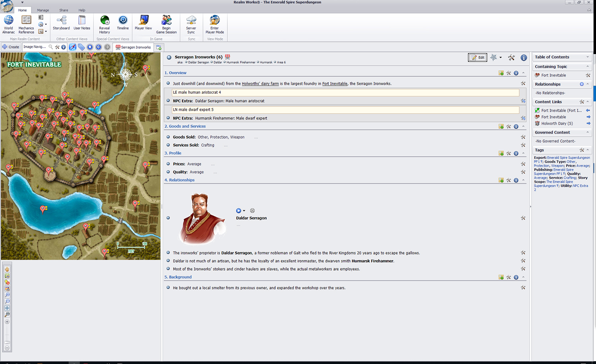Click Begin Game Session
Screen dimensions: 596x364
pyautogui.click(x=166, y=24)
